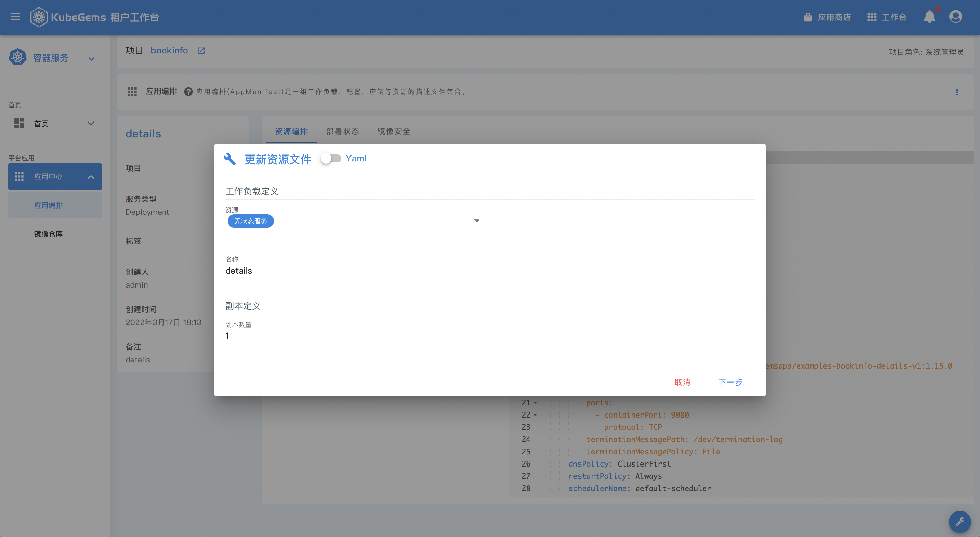Open the 应用商店 shopping bag icon
This screenshot has width=980, height=537.
808,17
